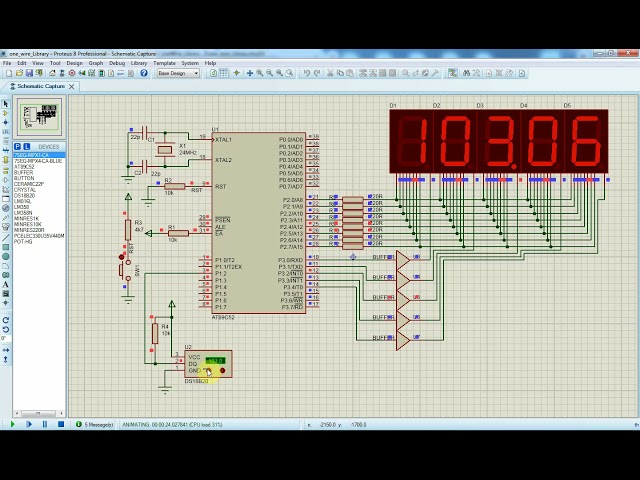Click device list horizontal scrollbar

click(x=39, y=413)
